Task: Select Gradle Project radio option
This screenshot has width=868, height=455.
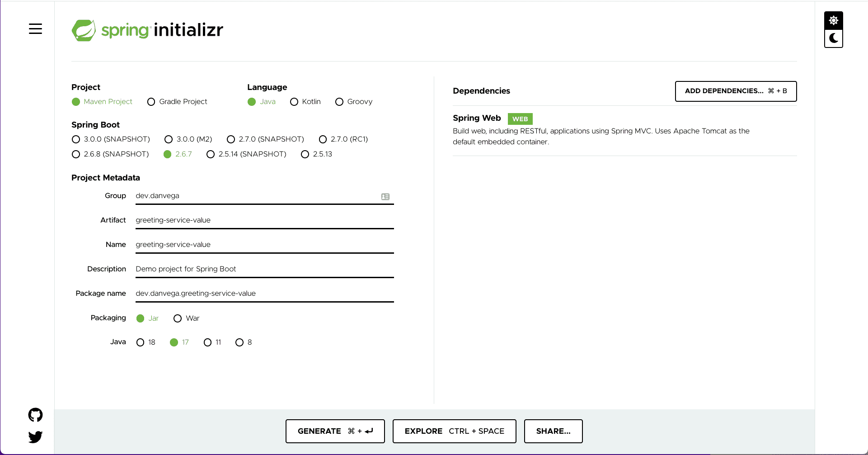Action: 151,102
